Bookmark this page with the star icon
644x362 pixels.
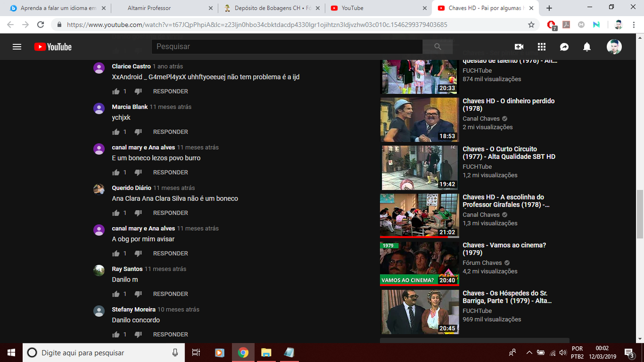tap(531, 25)
